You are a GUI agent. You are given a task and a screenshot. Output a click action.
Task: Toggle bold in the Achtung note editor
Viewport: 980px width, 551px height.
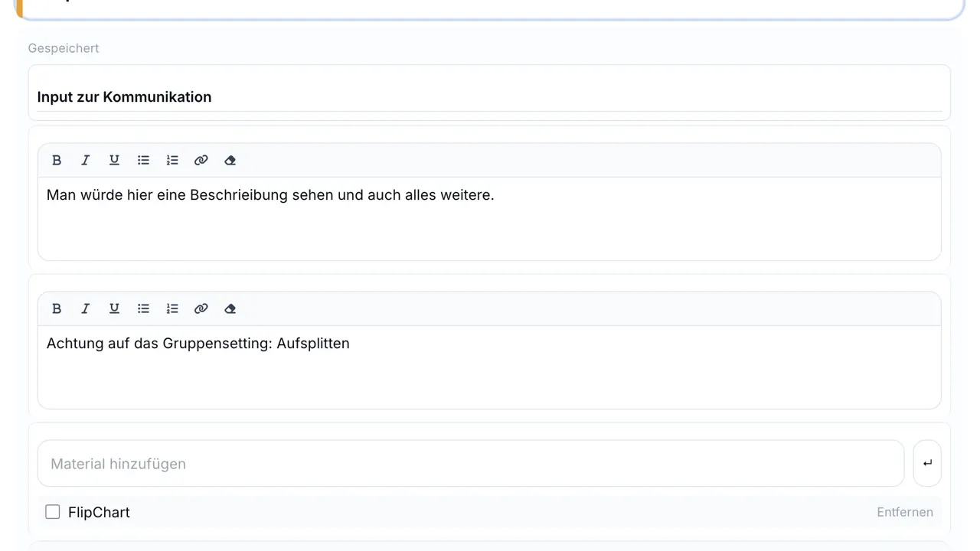coord(57,308)
